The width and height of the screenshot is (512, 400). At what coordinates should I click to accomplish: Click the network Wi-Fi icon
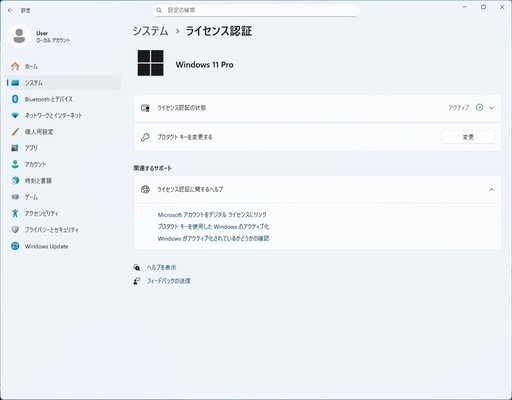pyautogui.click(x=15, y=115)
